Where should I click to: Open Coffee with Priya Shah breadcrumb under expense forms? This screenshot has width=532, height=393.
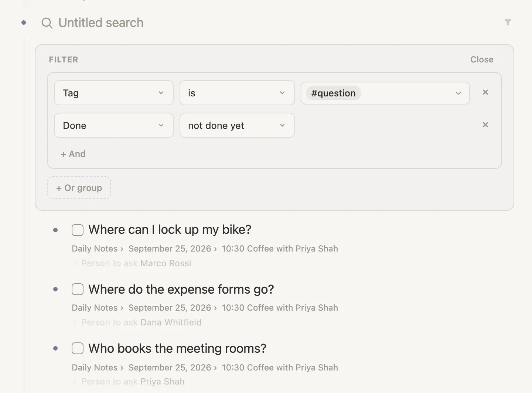280,308
